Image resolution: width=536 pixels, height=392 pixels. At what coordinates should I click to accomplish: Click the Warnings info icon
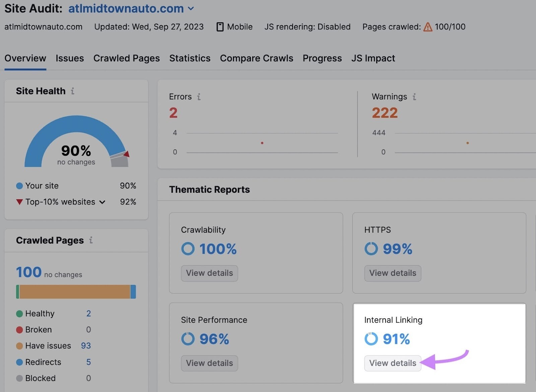(414, 97)
